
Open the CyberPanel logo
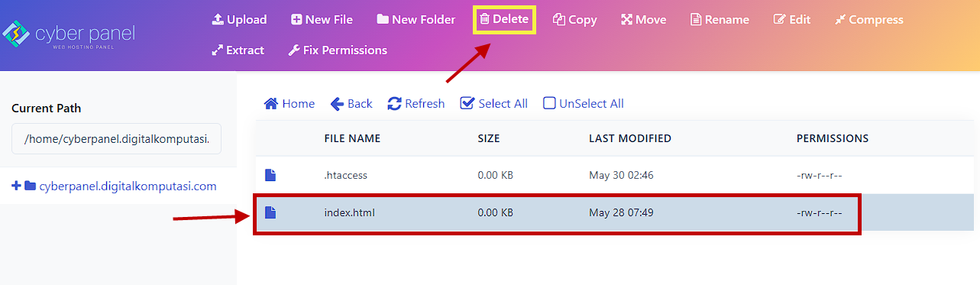coord(69,35)
